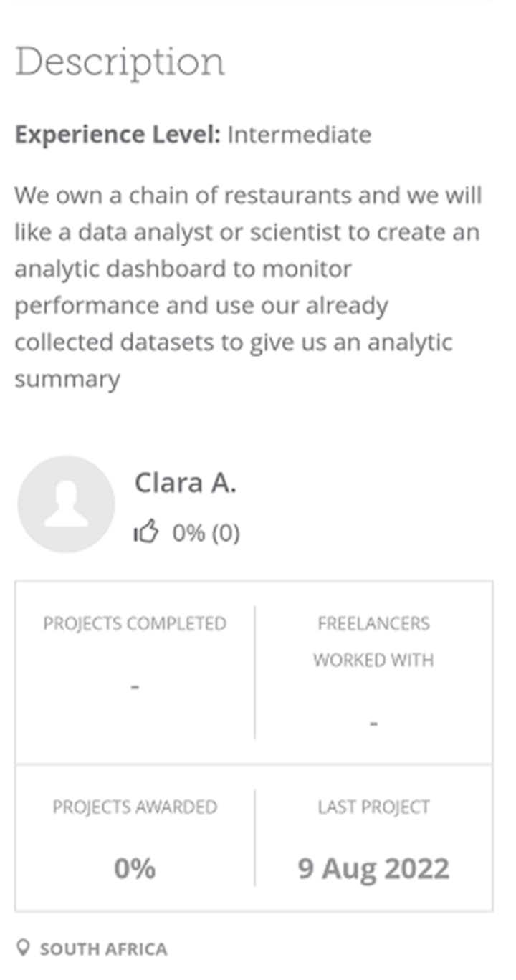Click the dash under Freelancers Worked With
Screen dimensions: 516x980
click(x=373, y=724)
